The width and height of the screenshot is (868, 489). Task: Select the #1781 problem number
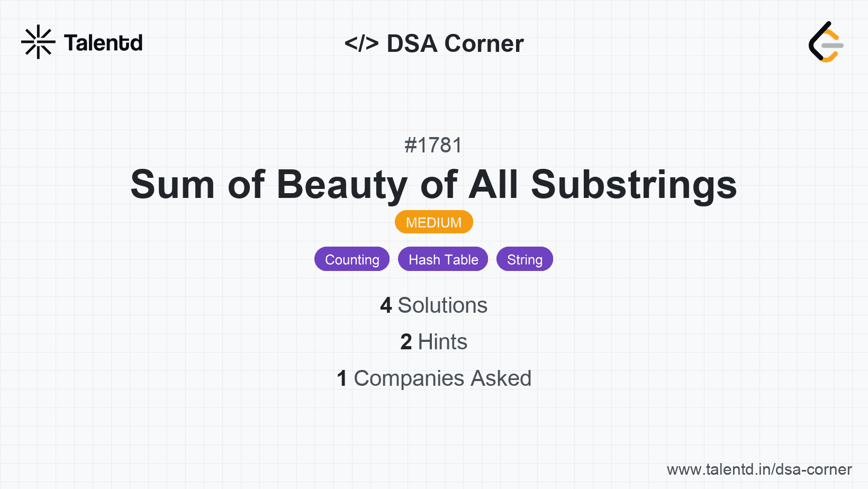tap(433, 145)
